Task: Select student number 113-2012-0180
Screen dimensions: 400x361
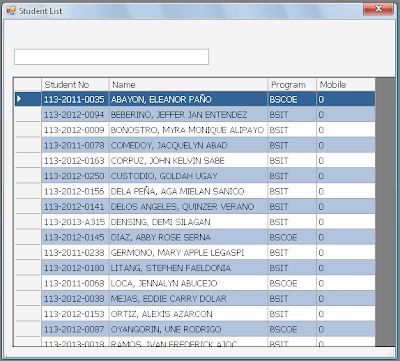Action: pos(75,268)
